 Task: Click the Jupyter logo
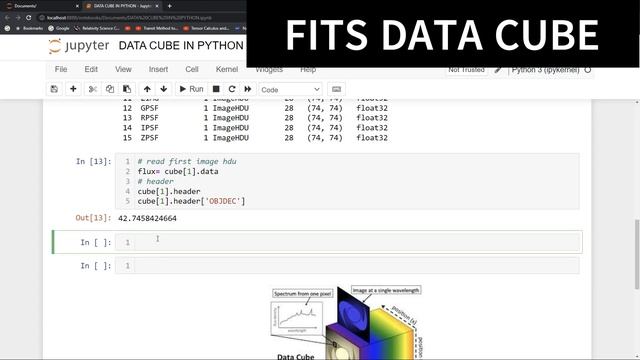(79, 46)
